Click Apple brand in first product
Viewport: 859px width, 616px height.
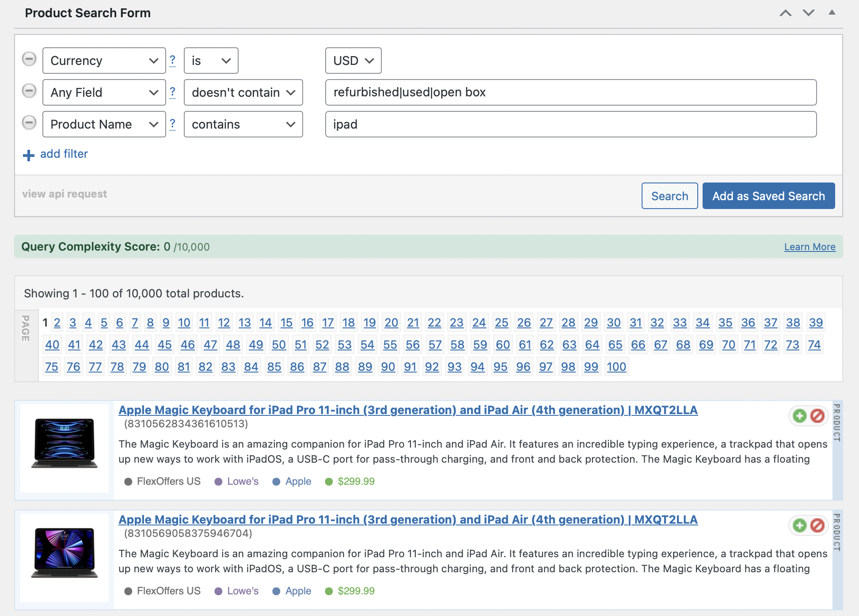298,481
